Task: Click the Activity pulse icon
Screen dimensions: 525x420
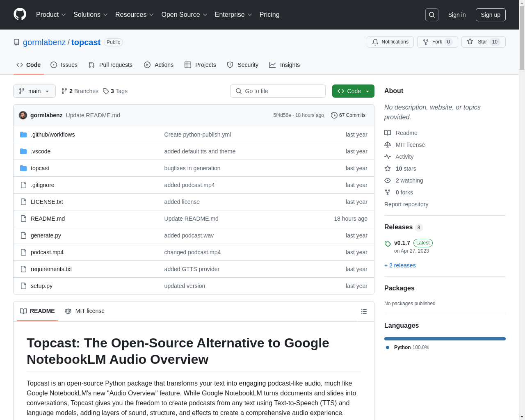Action: pyautogui.click(x=388, y=157)
